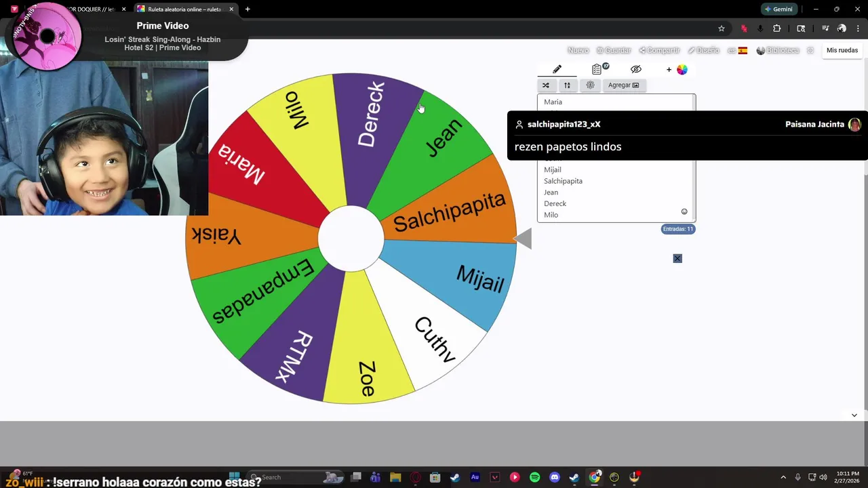Open Microsoft Store from the taskbar

[x=435, y=477]
